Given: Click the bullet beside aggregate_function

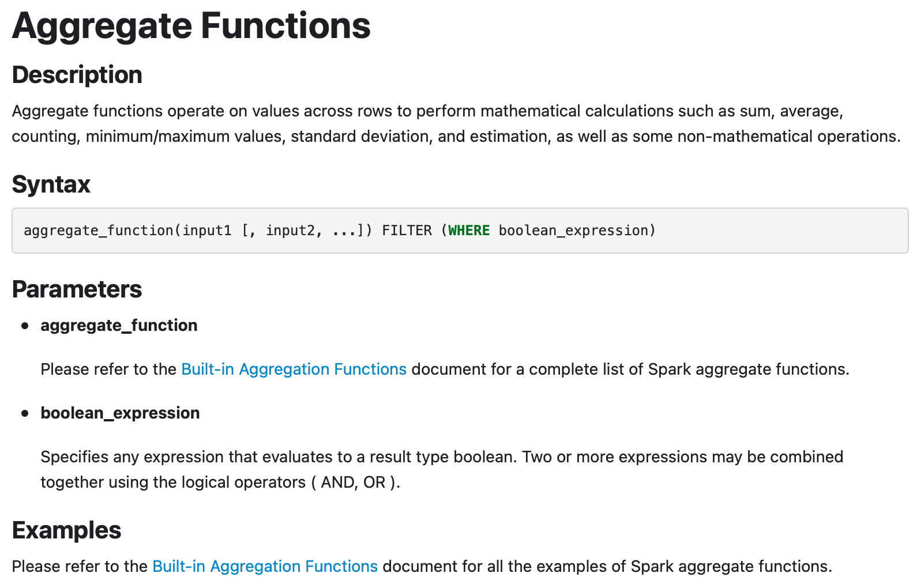Looking at the screenshot, I should click(x=25, y=326).
